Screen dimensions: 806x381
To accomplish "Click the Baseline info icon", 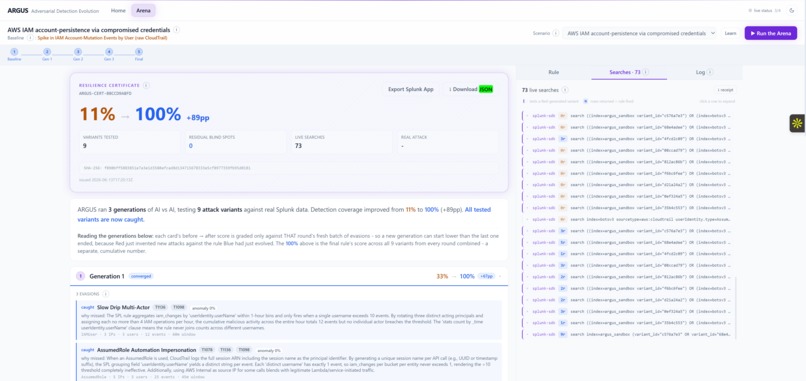I will click(30, 38).
